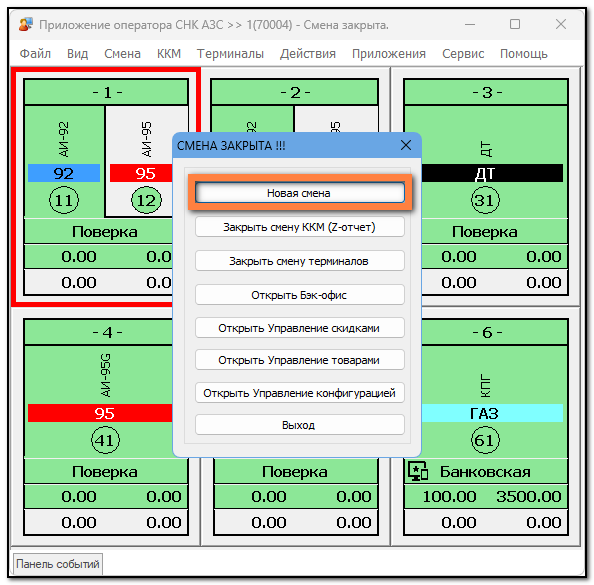Select nozzle 12 circle on dispenser 1

point(146,200)
